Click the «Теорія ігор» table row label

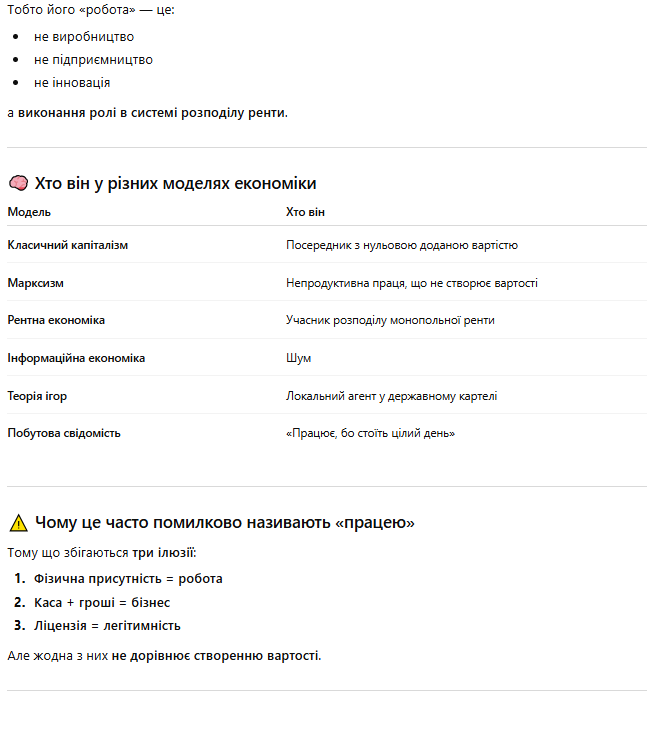point(37,396)
